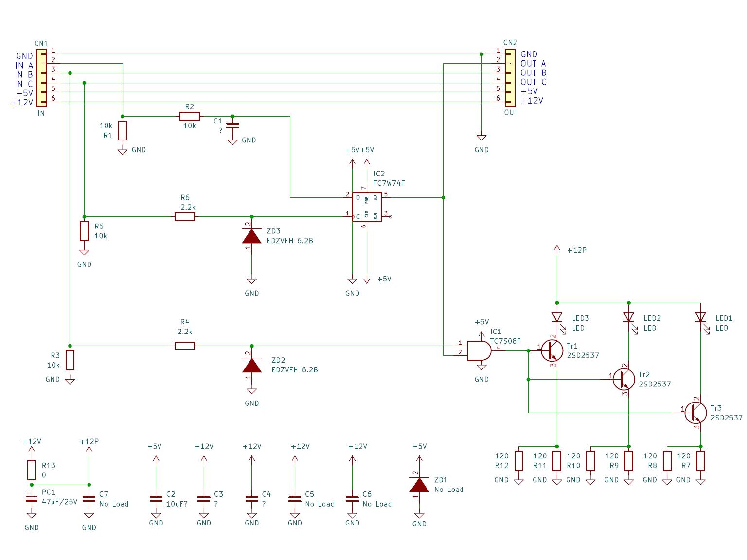Select transistor Tr2 symbol
Viewport: 747px width, 560px height.
click(624, 379)
